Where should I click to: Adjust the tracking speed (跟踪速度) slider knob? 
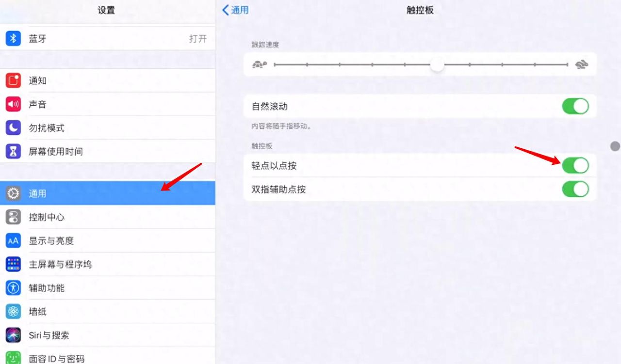pyautogui.click(x=437, y=64)
